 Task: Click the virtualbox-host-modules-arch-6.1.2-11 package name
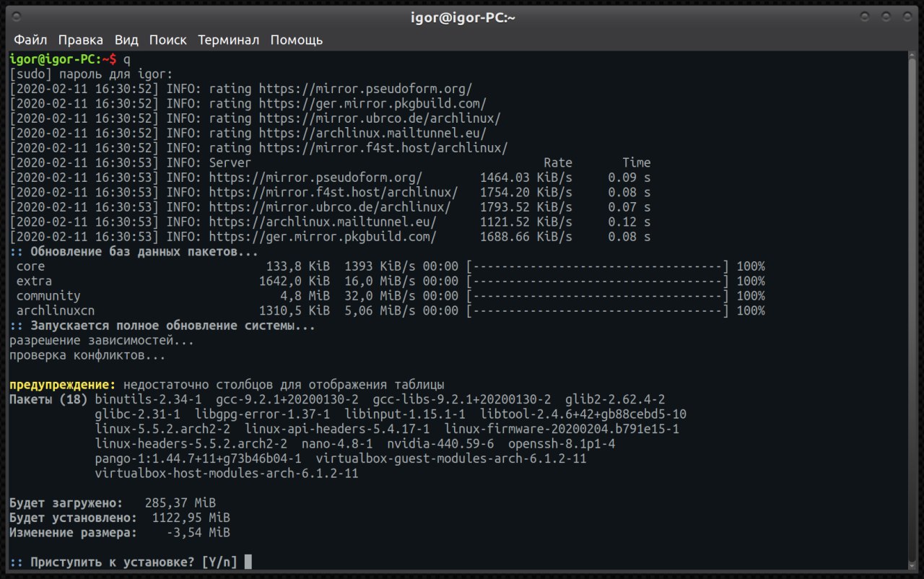click(x=227, y=474)
